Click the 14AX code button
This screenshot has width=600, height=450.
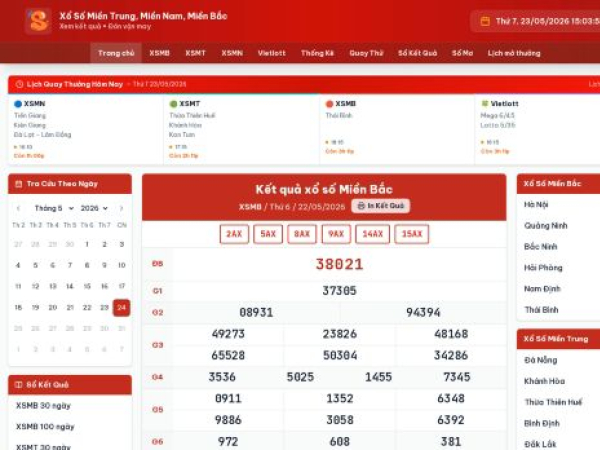coord(372,234)
